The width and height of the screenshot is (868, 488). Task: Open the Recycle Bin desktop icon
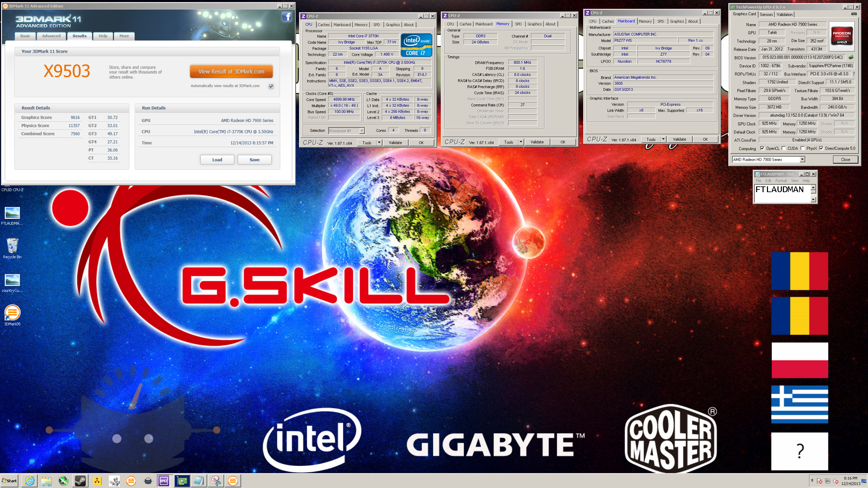click(x=12, y=249)
